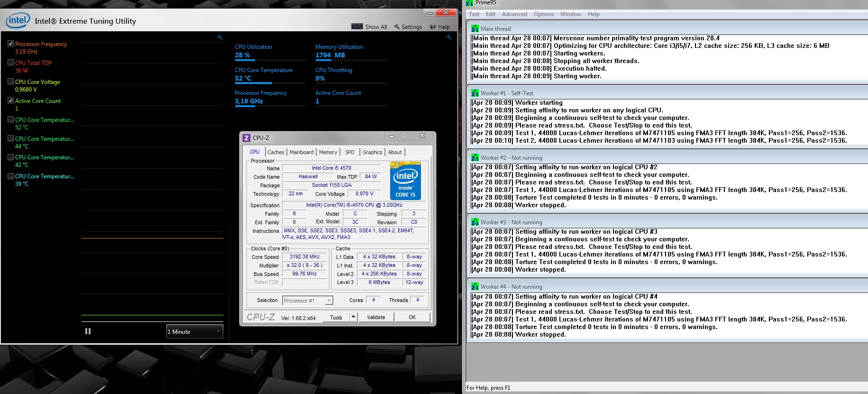Click the Socket 1150 LGA package field

coord(331,185)
